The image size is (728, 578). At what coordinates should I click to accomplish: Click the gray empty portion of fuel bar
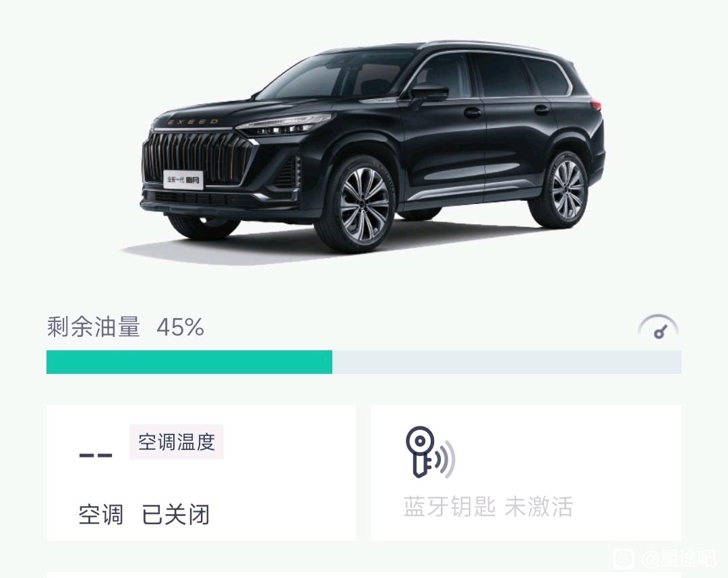click(x=507, y=362)
